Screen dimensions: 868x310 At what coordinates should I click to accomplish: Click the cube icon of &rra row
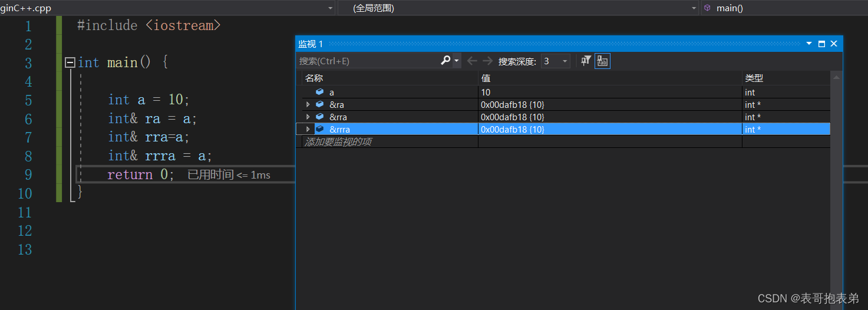tap(320, 117)
